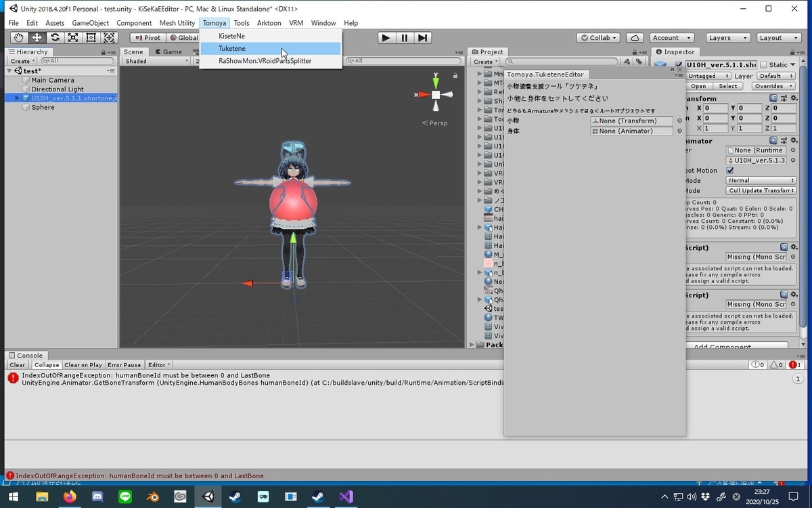The height and width of the screenshot is (508, 812).
Task: Expand the U10H_ver.5.1.1 hierarchy item
Action: point(17,98)
